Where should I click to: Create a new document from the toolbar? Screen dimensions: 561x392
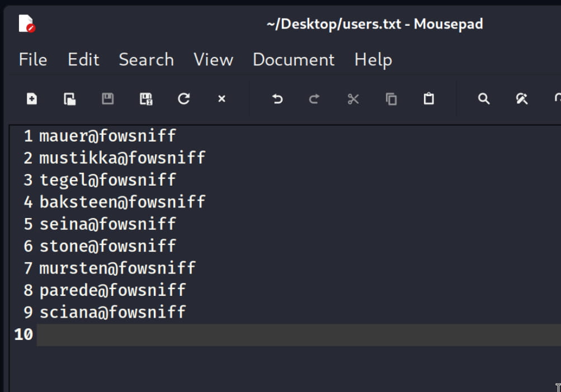[x=32, y=99]
